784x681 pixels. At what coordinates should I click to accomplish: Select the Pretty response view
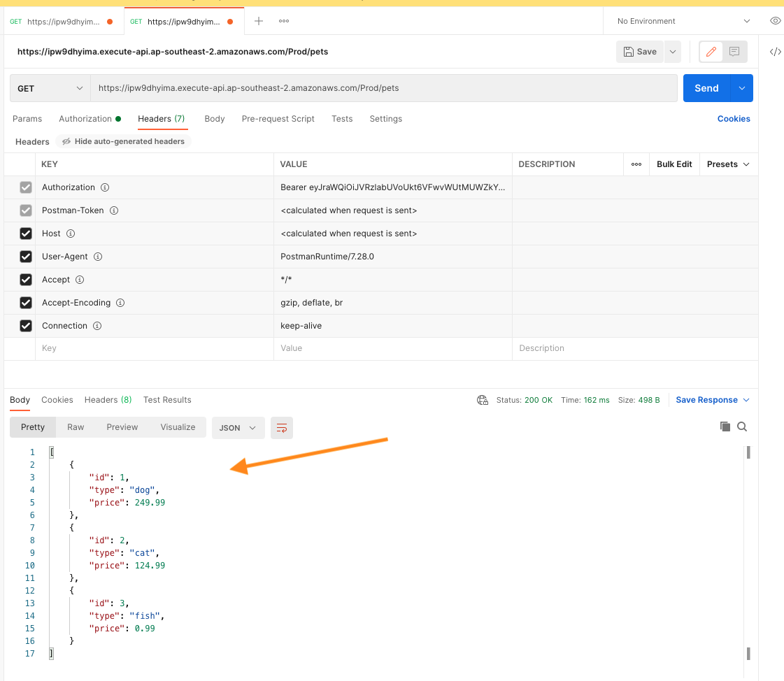(32, 427)
